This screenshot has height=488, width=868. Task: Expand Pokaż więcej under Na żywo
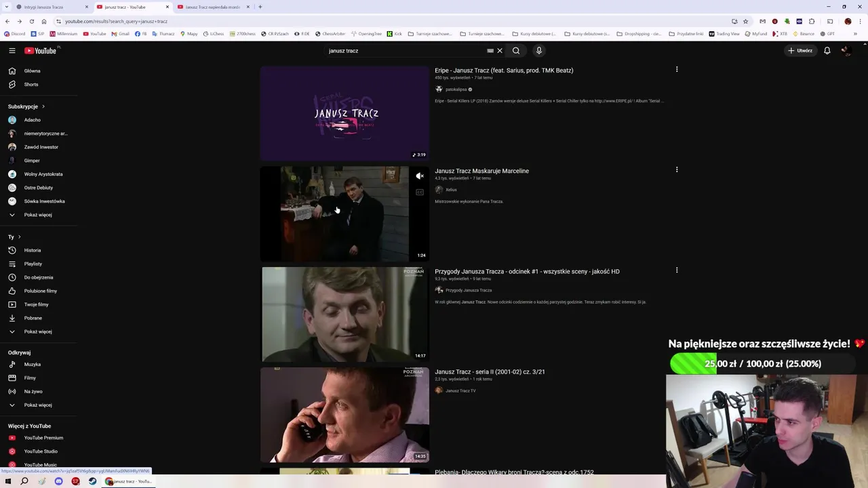(x=39, y=405)
